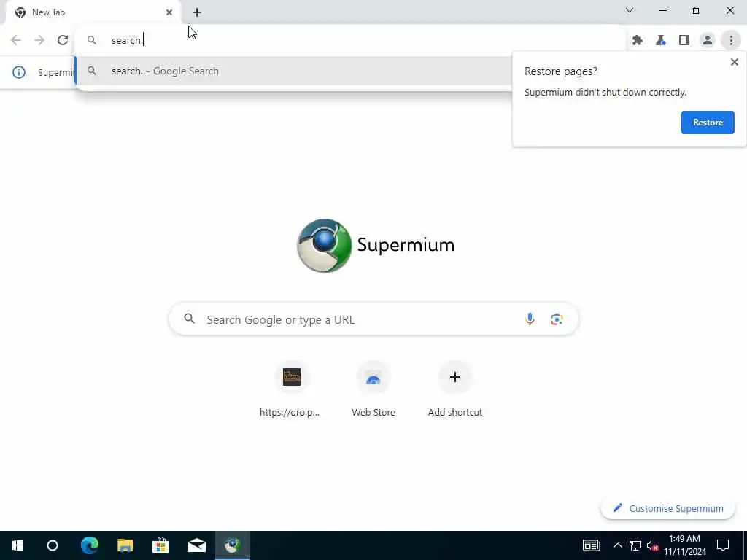This screenshot has width=747, height=560.
Task: Open the three-dot browser menu
Action: pyautogui.click(x=731, y=41)
